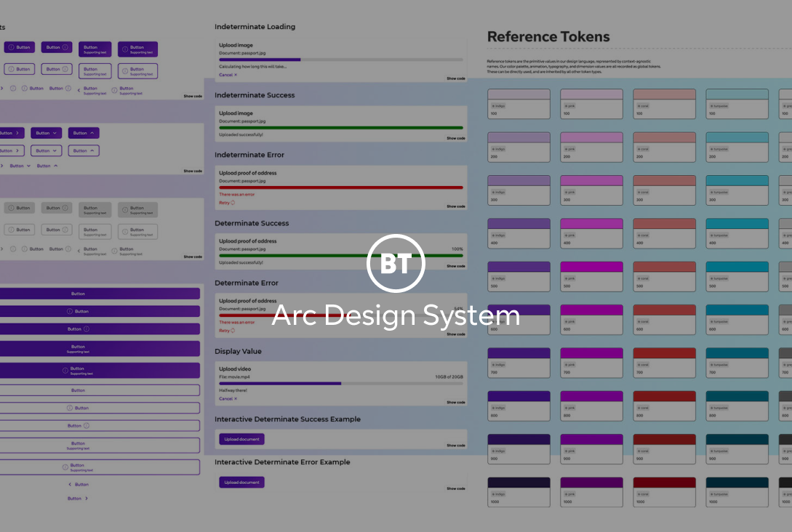Show code for Determinate Error
Viewport: 792px width, 532px height.
tap(455, 334)
